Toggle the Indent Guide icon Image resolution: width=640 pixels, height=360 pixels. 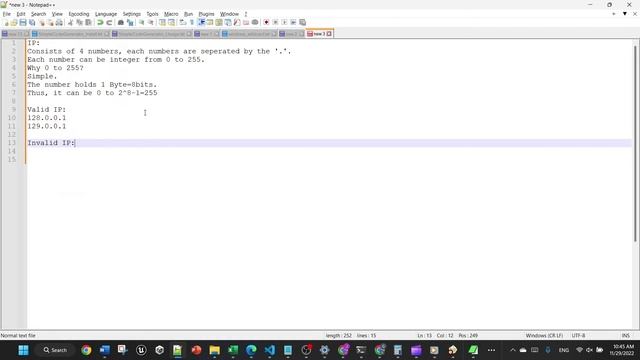tap(201, 22)
